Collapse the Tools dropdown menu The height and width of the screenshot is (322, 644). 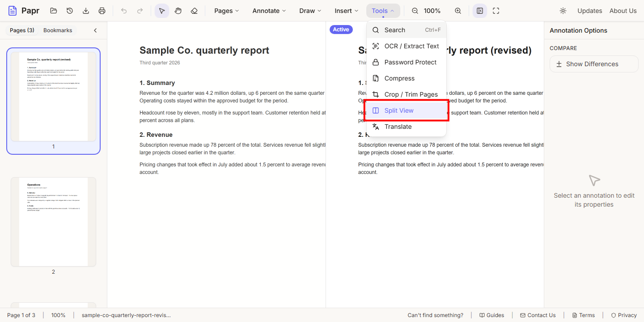[x=383, y=11]
